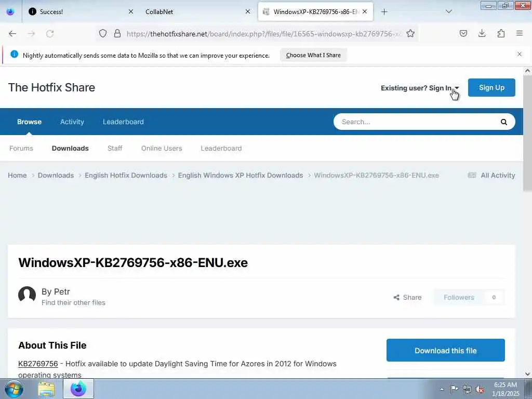Expand the list all tabs chevron
Image resolution: width=532 pixels, height=399 pixels.
point(448,11)
